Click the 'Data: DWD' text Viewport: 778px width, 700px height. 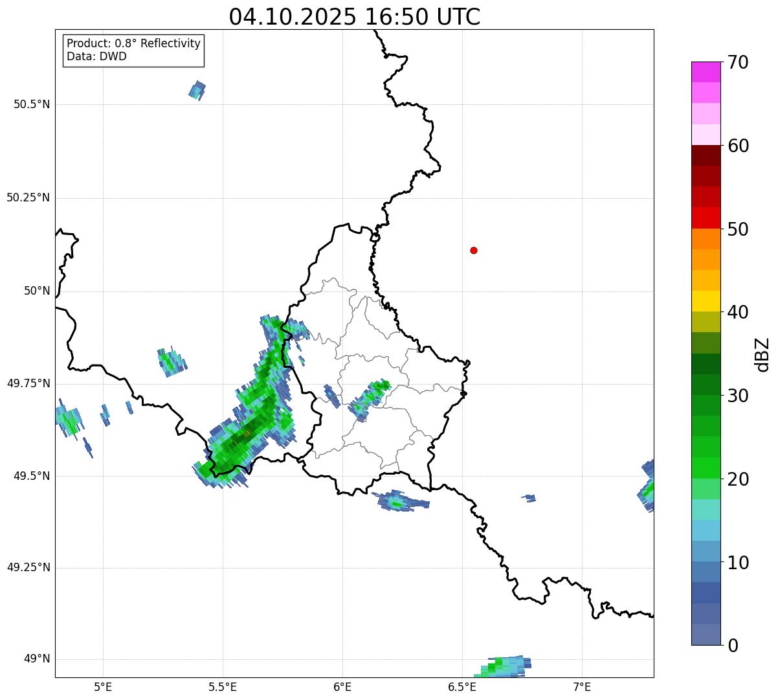(96, 56)
